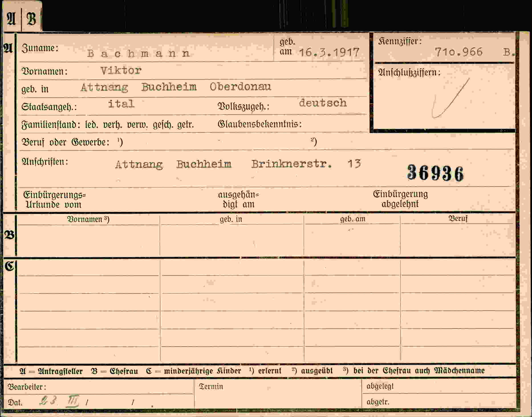Click the 'abgelegt' label
The image size is (532, 417).
(x=380, y=386)
